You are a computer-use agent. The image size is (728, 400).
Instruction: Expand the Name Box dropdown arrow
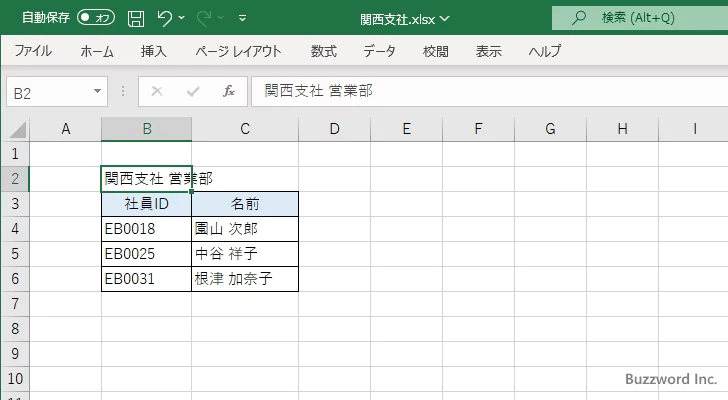(98, 91)
